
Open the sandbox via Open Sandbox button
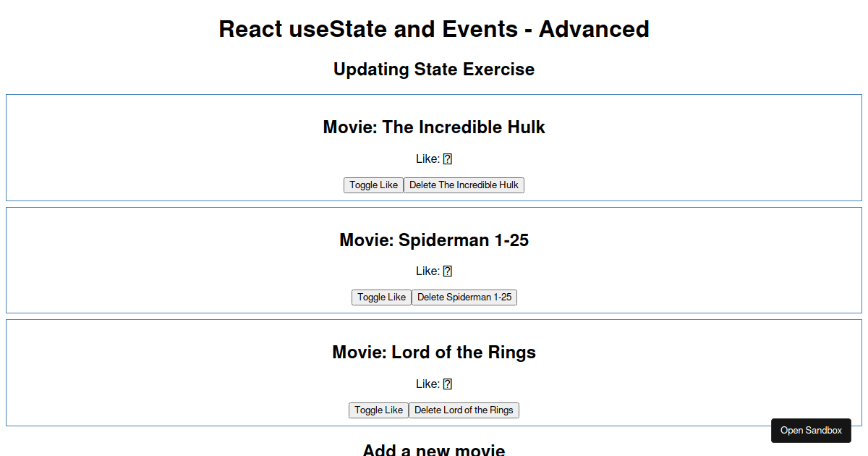[x=811, y=430]
